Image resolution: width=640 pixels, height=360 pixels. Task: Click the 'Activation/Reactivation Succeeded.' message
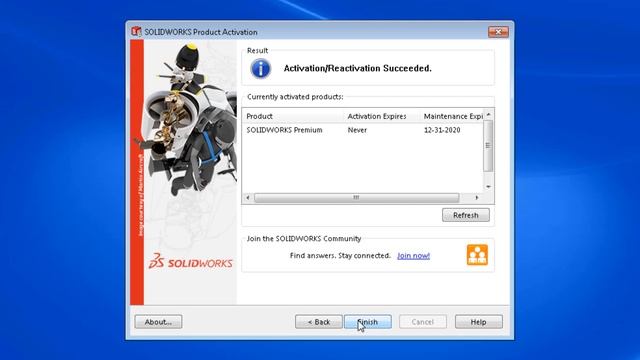[x=358, y=68]
